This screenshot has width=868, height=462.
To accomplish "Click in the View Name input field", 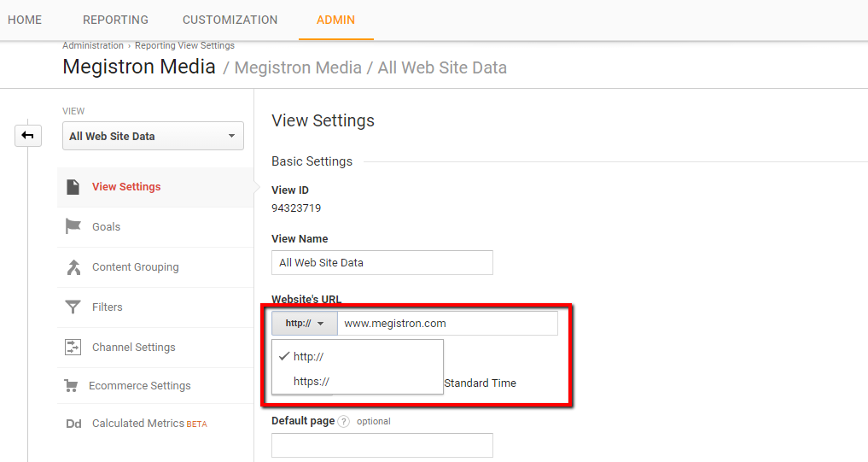I will pyautogui.click(x=382, y=262).
